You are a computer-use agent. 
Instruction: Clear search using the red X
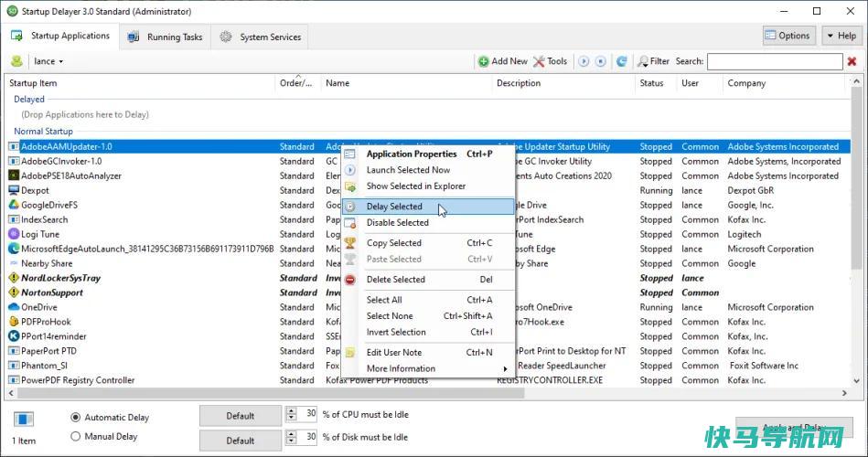(852, 61)
